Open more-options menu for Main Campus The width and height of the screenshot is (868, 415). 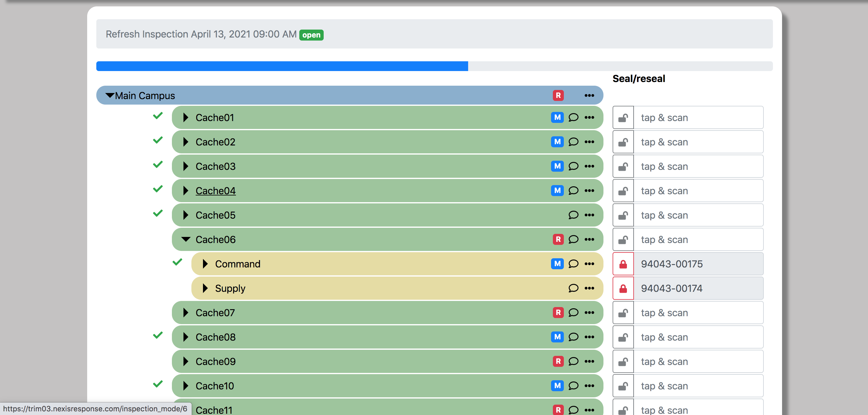tap(589, 95)
